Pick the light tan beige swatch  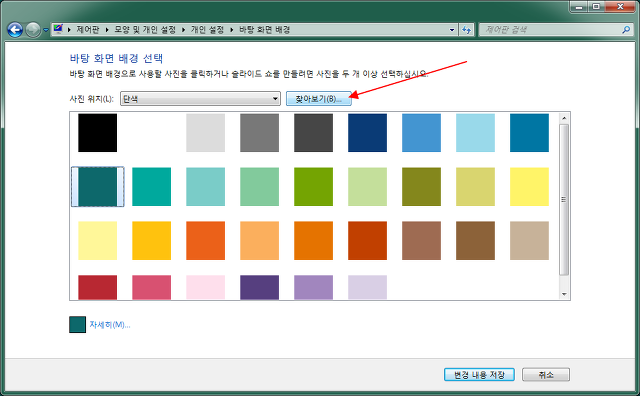529,240
